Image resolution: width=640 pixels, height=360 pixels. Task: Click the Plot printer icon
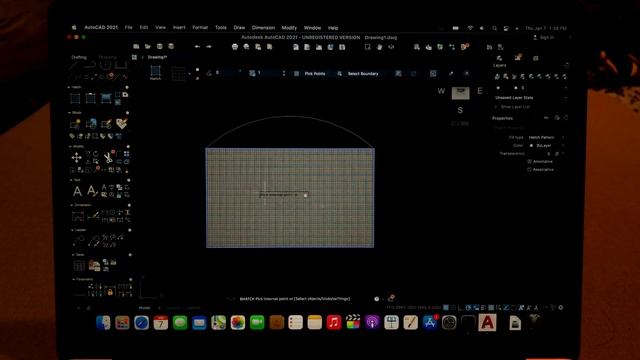pyautogui.click(x=235, y=47)
